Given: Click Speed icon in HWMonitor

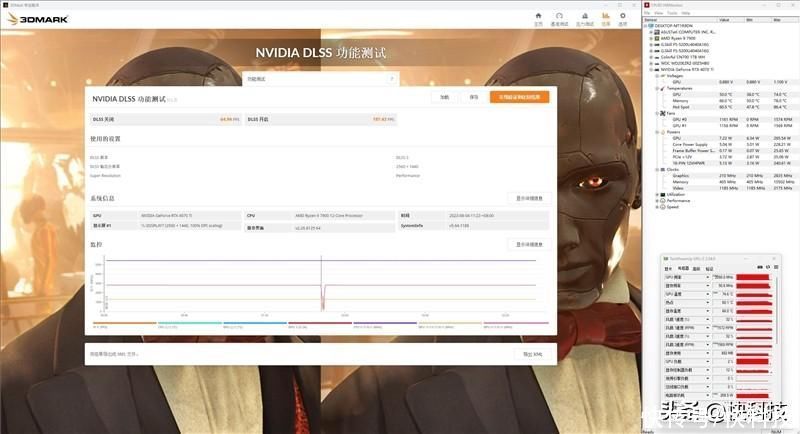Looking at the screenshot, I should click(x=663, y=207).
